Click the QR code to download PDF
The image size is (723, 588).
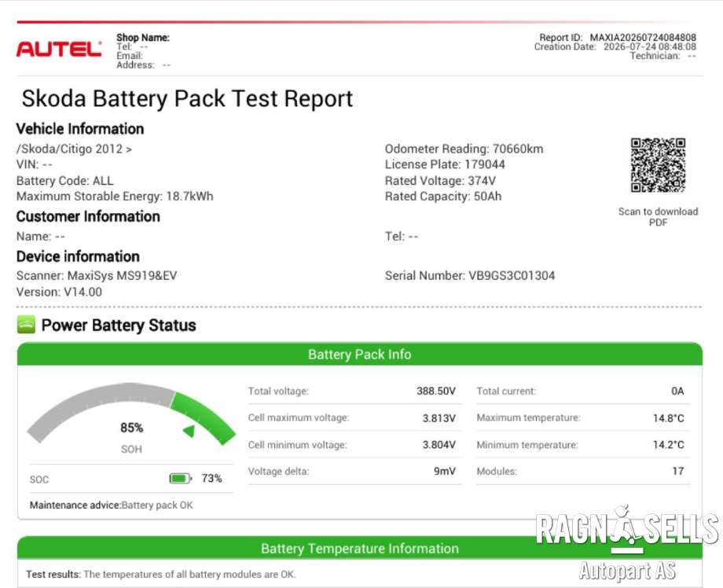(658, 165)
